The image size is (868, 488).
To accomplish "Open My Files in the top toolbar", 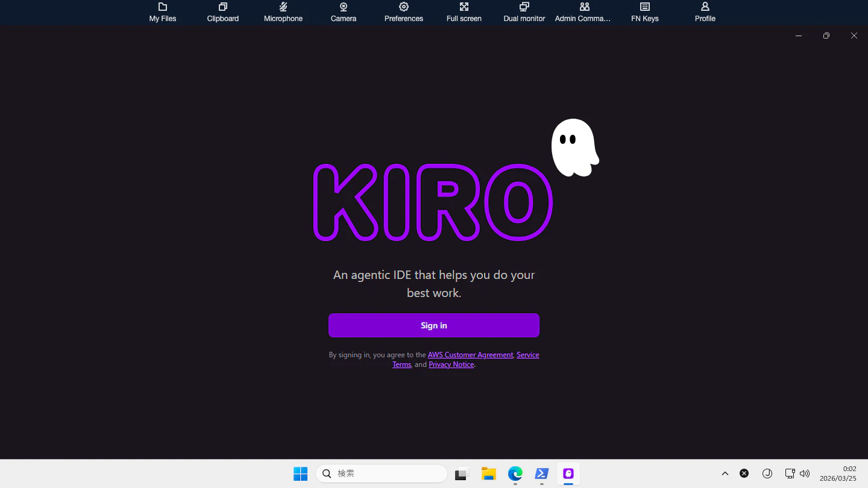I will click(163, 12).
